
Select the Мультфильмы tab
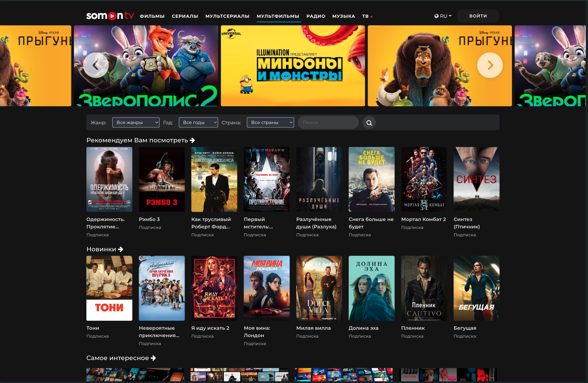[278, 16]
